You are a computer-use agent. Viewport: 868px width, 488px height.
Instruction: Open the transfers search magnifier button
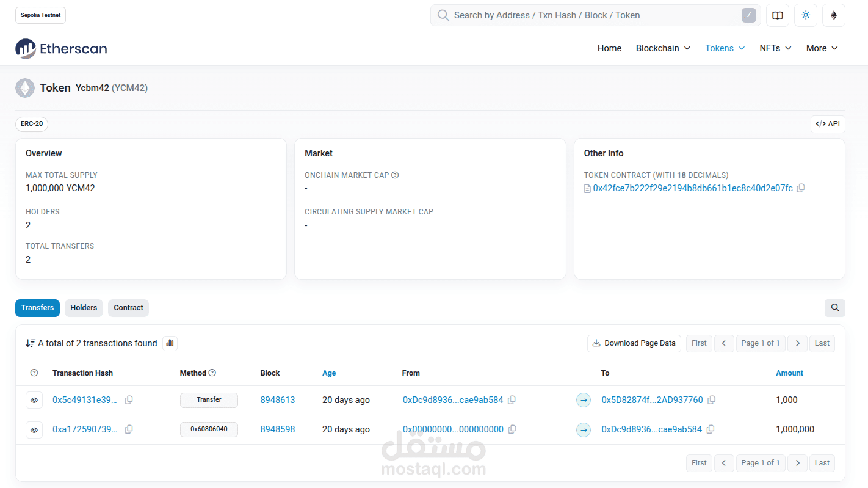point(835,308)
